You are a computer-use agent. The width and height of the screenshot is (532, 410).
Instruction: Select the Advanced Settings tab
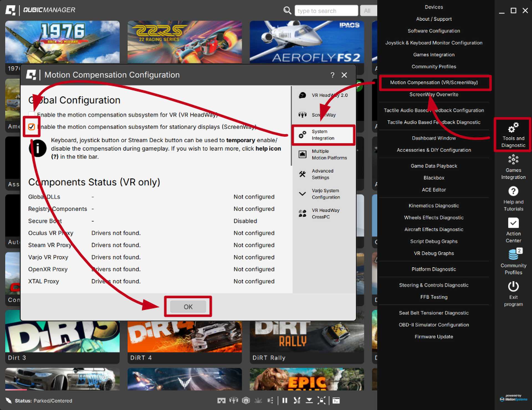[x=323, y=174]
